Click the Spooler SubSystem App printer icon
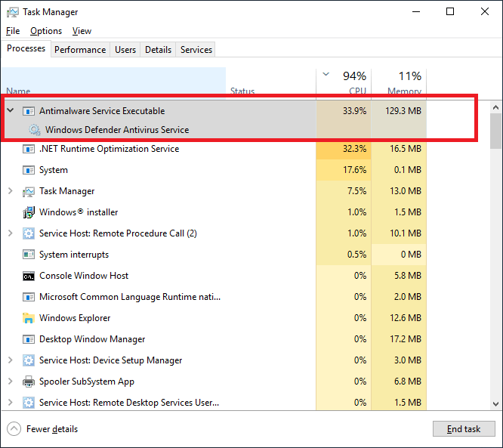The height and width of the screenshot is (448, 503). (x=29, y=382)
